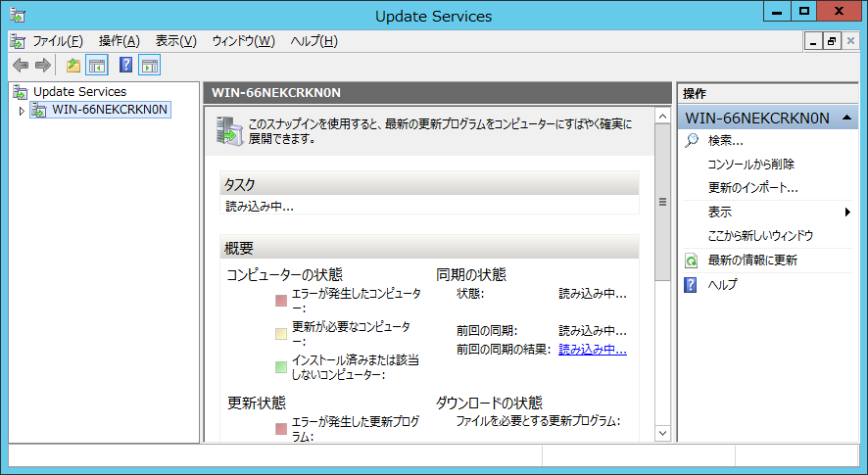Click ここから新しいウィンドウ action

tap(760, 236)
